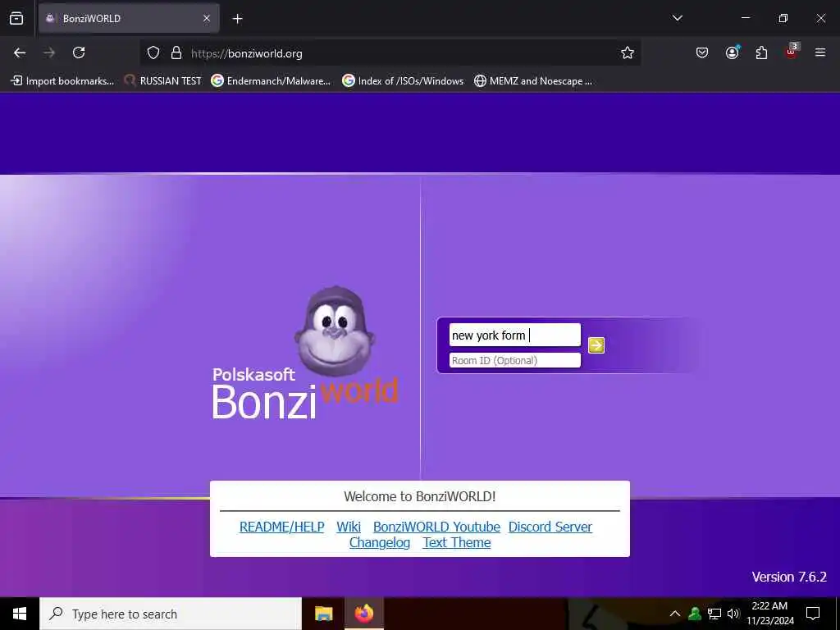Click the Version 7.6.2 text

tap(789, 577)
